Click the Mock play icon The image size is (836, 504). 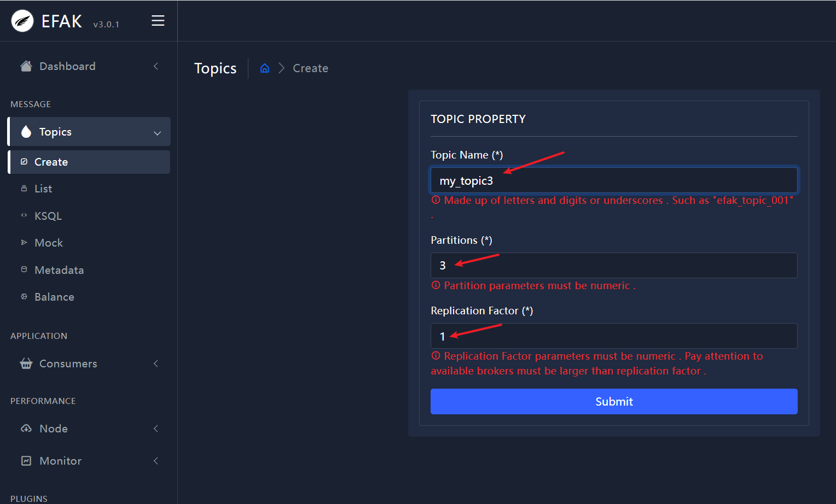[x=24, y=242]
